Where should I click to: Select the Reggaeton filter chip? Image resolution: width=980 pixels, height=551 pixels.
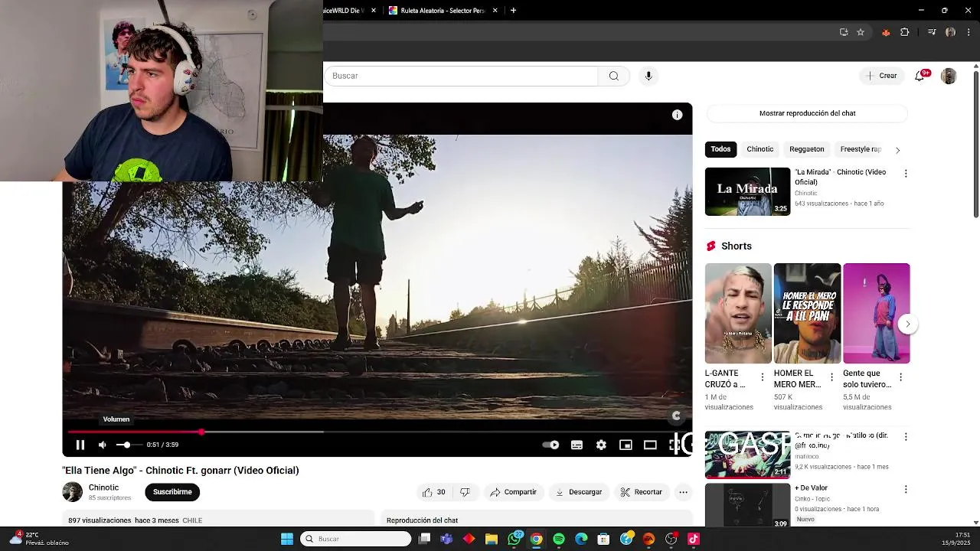click(807, 149)
